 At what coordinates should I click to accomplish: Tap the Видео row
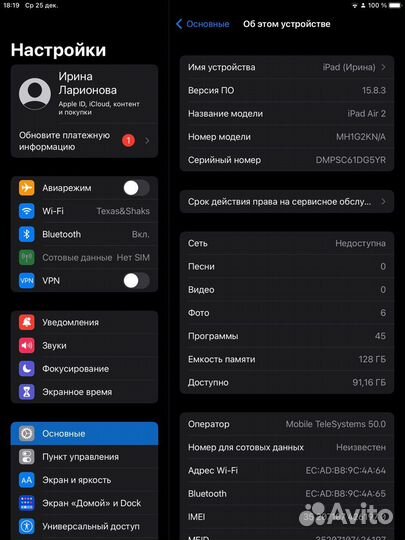287,290
